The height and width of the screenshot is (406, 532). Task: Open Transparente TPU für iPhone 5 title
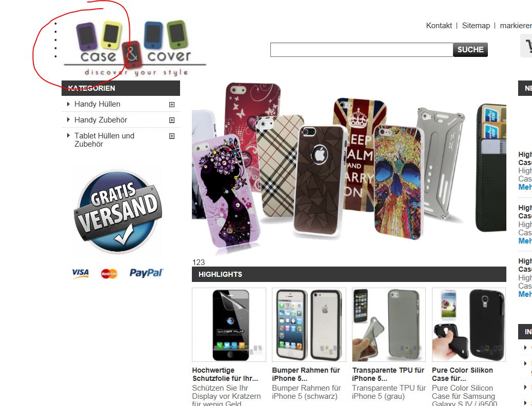click(388, 374)
